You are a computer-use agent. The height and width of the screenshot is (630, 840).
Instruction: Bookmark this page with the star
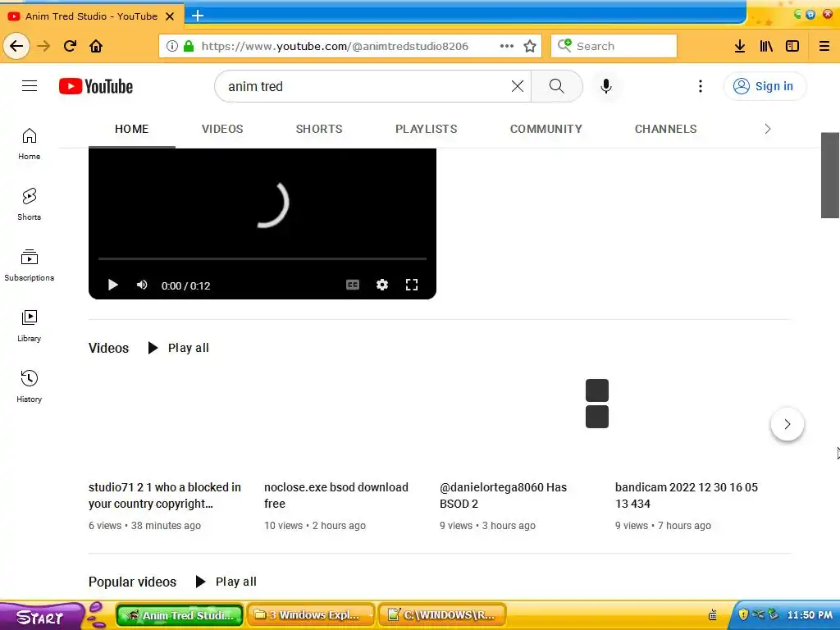coord(530,46)
